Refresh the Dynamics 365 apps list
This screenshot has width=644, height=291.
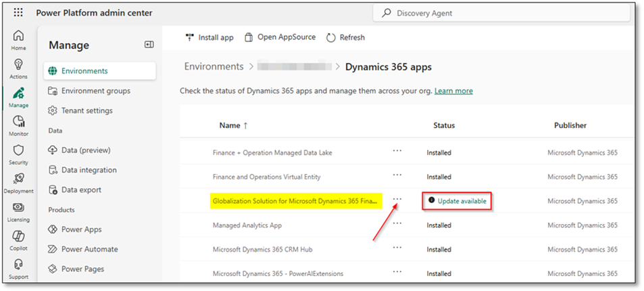[x=345, y=37]
